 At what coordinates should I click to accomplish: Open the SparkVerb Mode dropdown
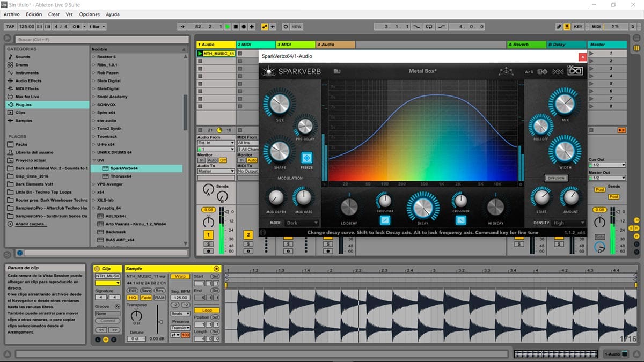pos(302,223)
